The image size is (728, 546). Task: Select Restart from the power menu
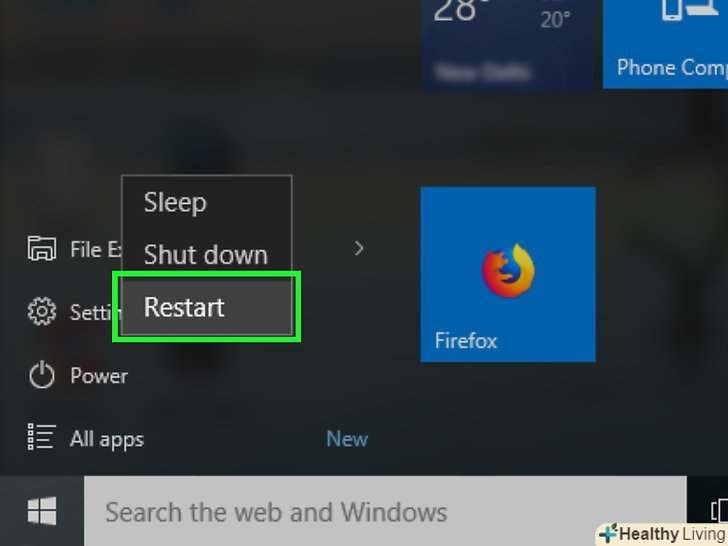tap(185, 307)
